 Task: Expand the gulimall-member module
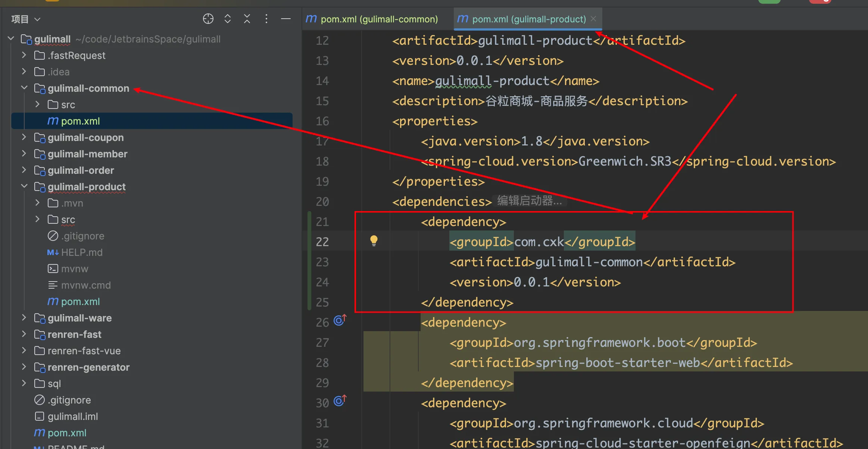click(x=24, y=153)
